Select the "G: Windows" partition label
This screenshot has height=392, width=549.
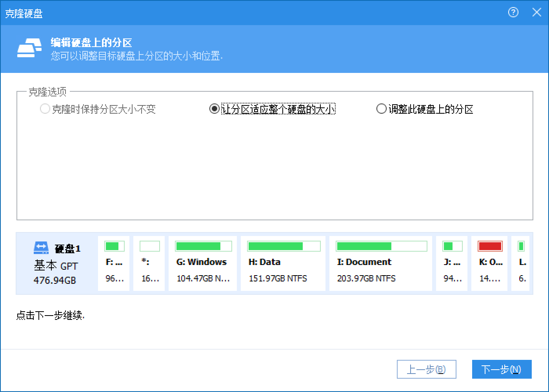coord(202,262)
